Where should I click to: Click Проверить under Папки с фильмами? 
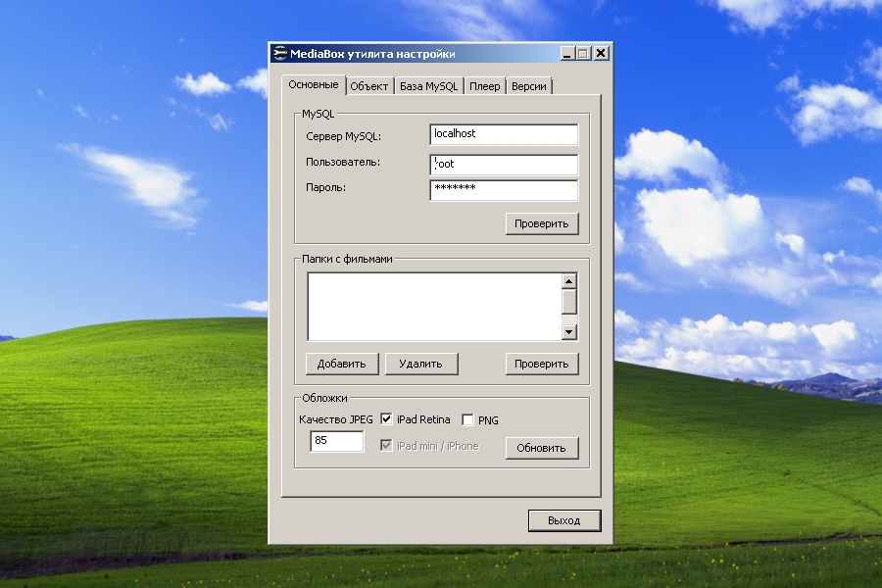point(542,364)
